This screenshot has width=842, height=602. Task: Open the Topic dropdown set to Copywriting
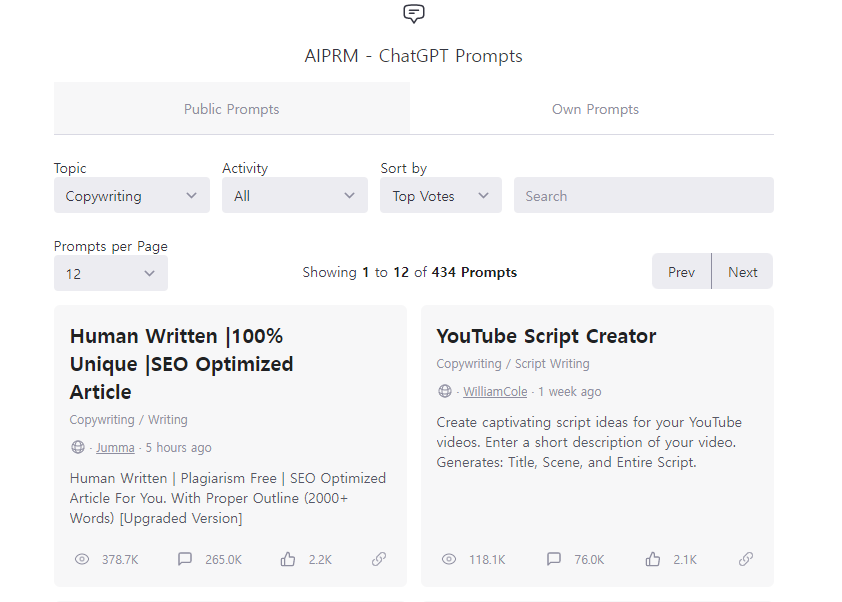[x=132, y=195]
